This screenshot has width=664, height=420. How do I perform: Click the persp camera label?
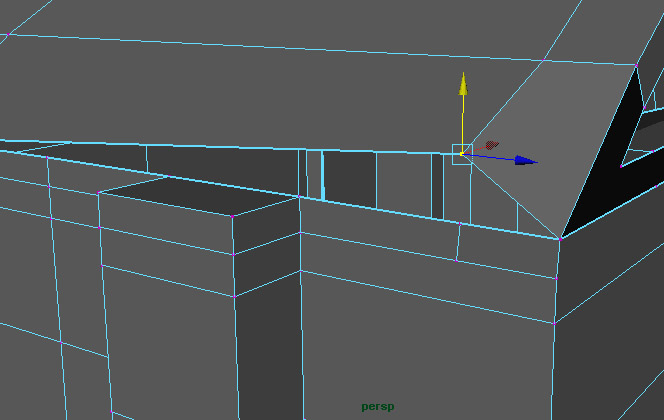click(378, 407)
